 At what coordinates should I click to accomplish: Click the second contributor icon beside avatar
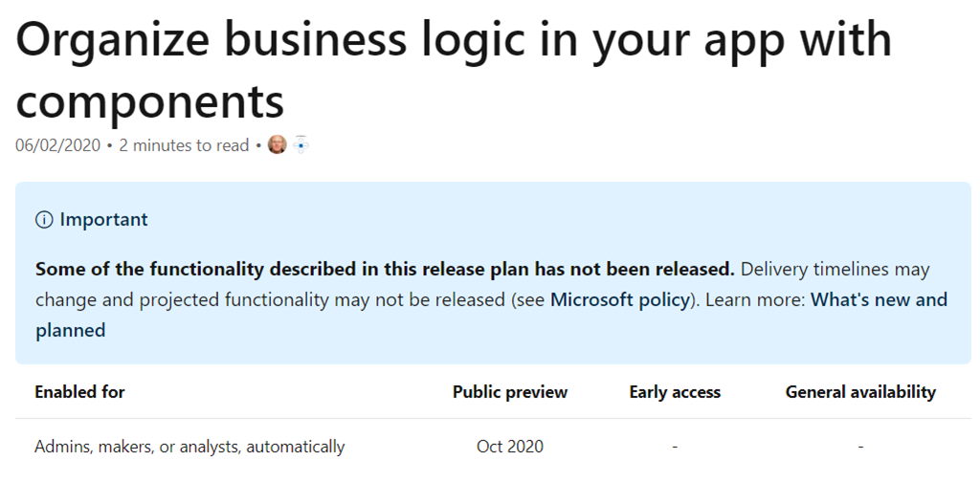(x=301, y=144)
